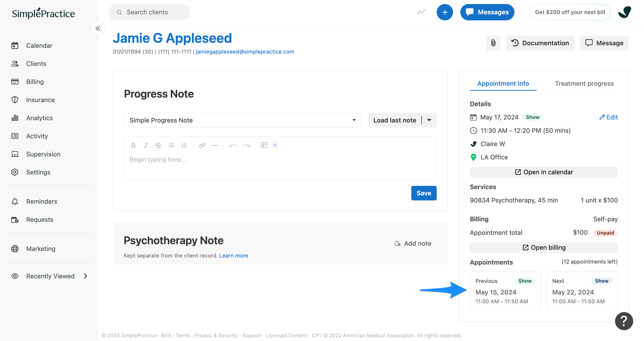Image resolution: width=644 pixels, height=341 pixels.
Task: Click the client info card icon in editor
Action: click(x=264, y=145)
